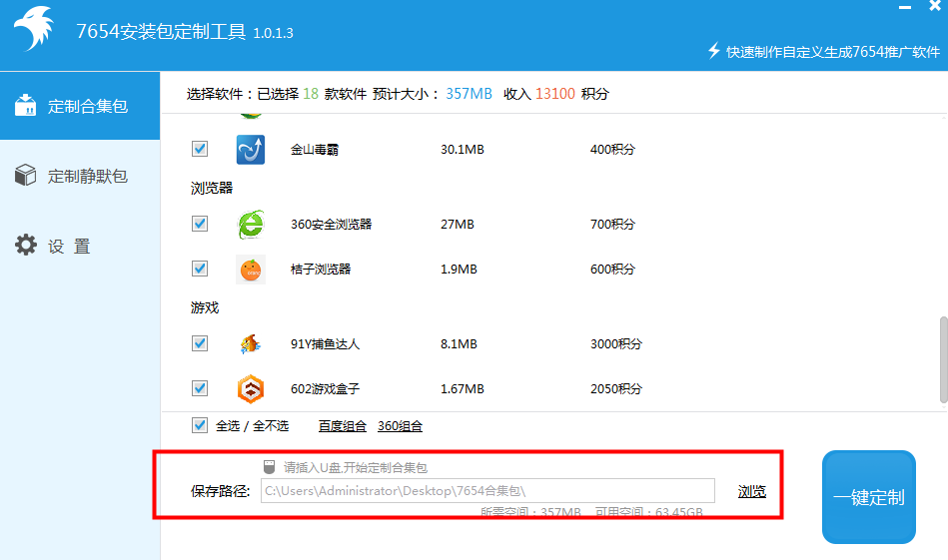This screenshot has height=560, width=948.
Task: Select the 百度组合 preset link
Action: (343, 426)
